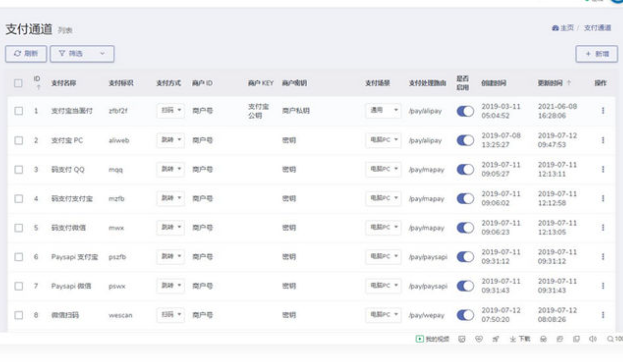The height and width of the screenshot is (362, 623).
Task: Click the icon right after 我的视频
Action: pos(462,339)
